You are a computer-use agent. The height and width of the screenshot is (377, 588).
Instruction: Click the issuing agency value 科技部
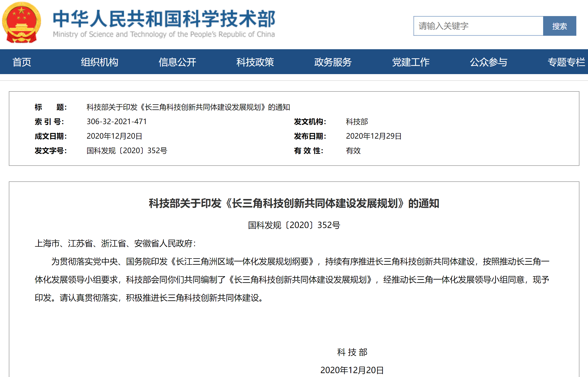click(x=357, y=122)
